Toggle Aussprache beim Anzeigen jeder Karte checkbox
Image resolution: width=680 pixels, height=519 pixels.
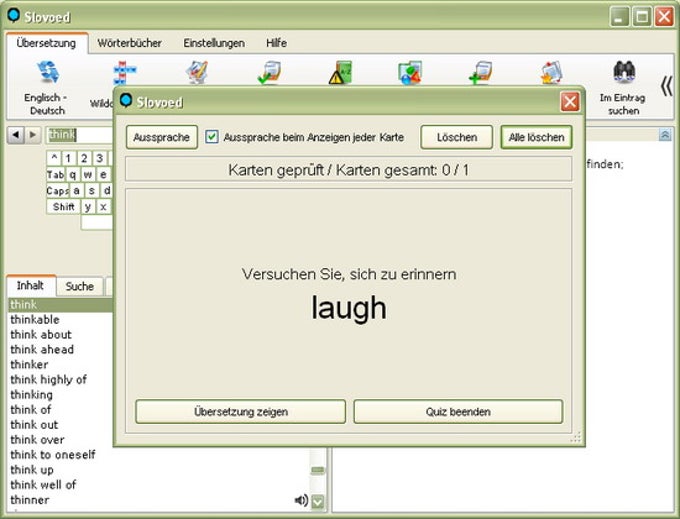tap(212, 137)
